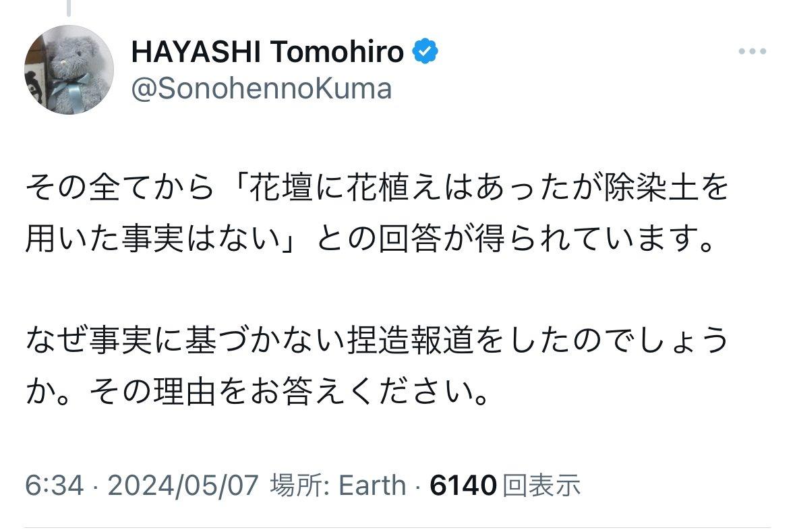Click the word 除染土 in the tweet

pyautogui.click(x=649, y=188)
